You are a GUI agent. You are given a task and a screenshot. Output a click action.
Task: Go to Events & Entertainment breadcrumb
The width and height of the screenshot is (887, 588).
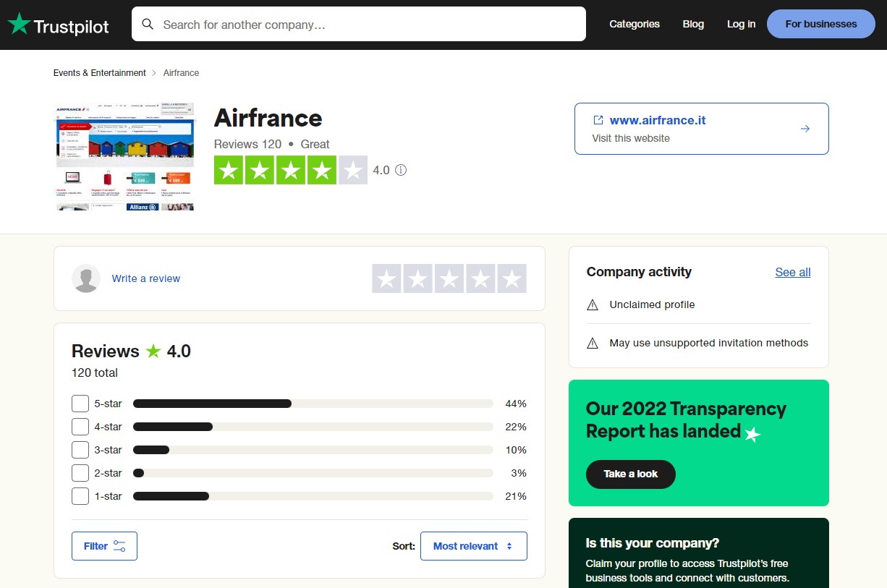[100, 73]
